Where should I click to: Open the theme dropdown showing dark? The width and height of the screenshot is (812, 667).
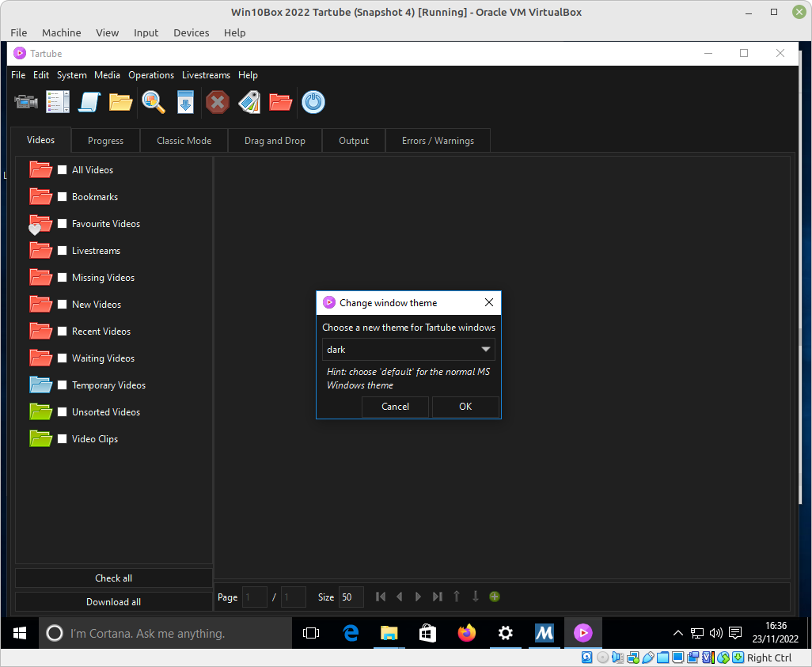click(x=408, y=350)
